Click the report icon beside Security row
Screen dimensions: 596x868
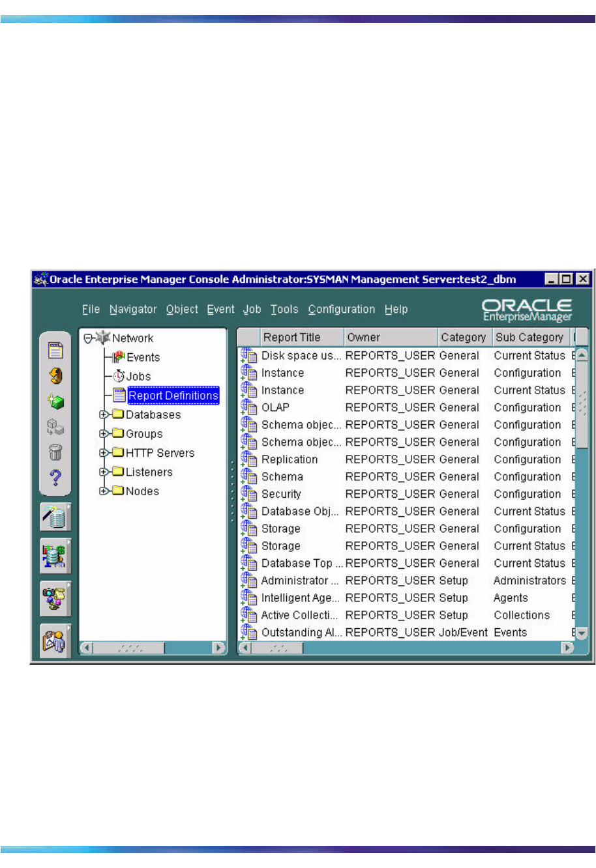coord(248,494)
